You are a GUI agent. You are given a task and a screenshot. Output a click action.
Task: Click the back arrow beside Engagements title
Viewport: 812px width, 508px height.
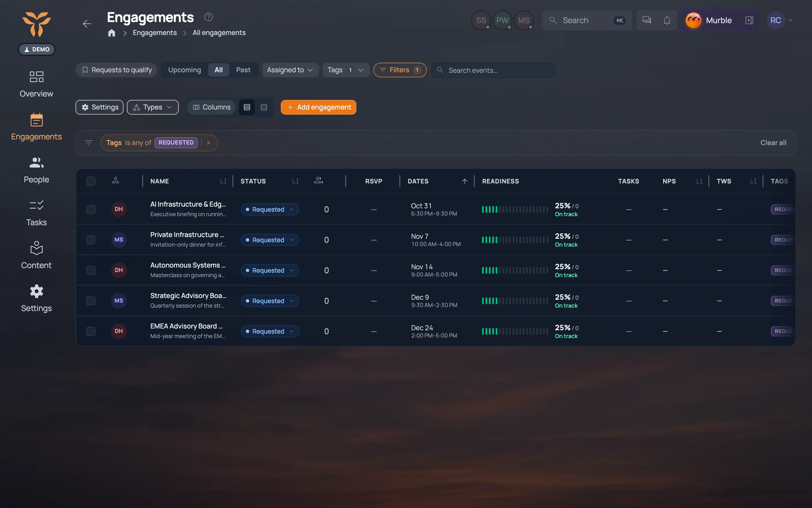[x=87, y=23]
